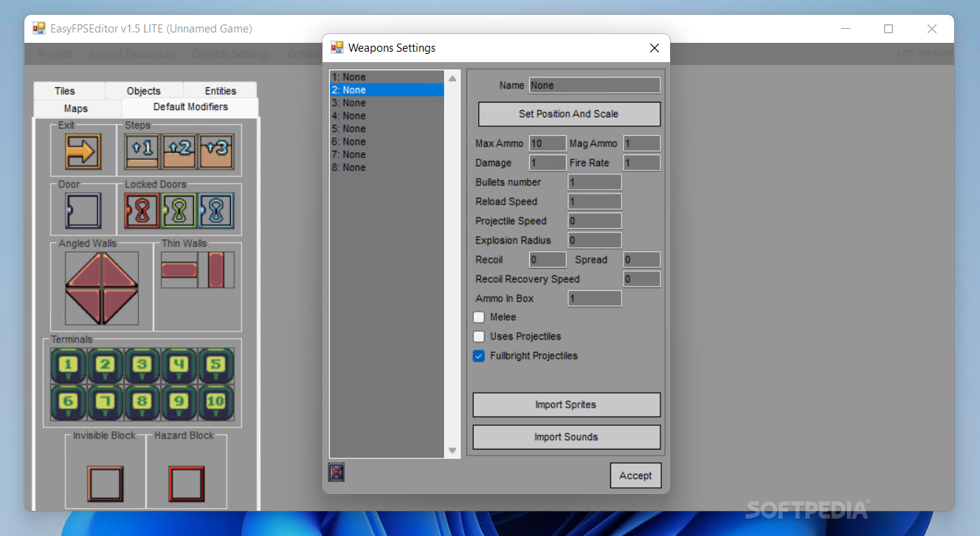
Task: Click the Accept button
Action: 635,475
